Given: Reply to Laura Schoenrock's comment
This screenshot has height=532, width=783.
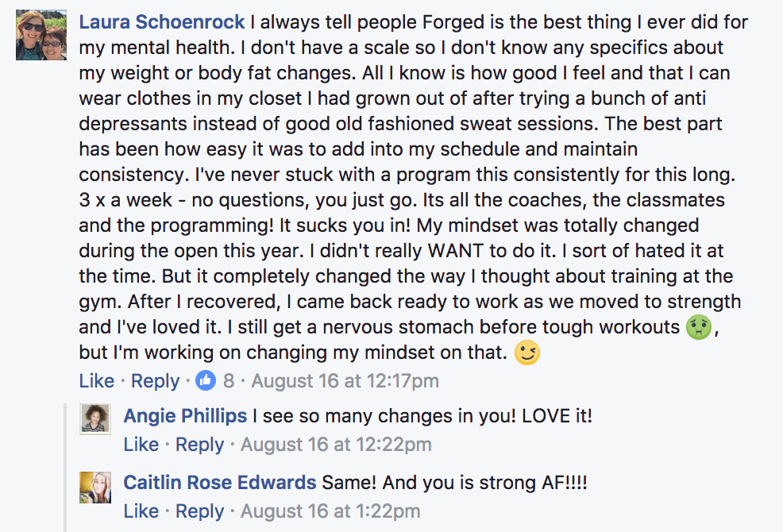Looking at the screenshot, I should (155, 381).
